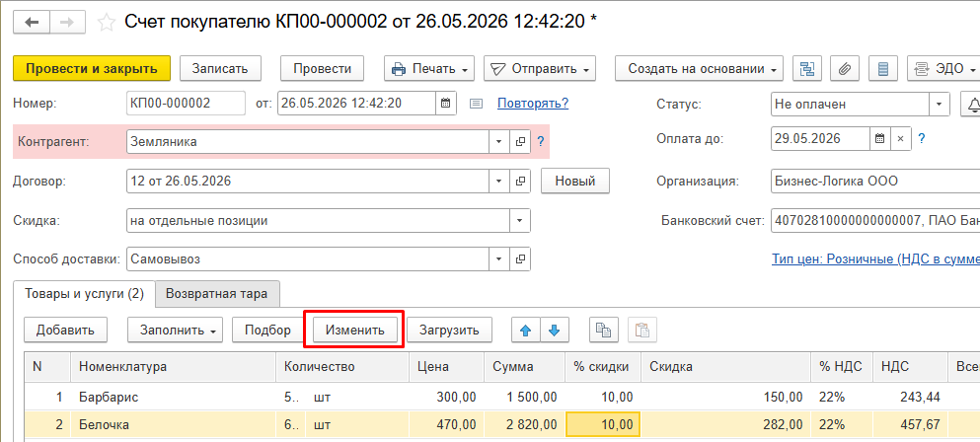Screen dimensions: 980x442
Task: Click the Количество column header
Action: point(342,367)
